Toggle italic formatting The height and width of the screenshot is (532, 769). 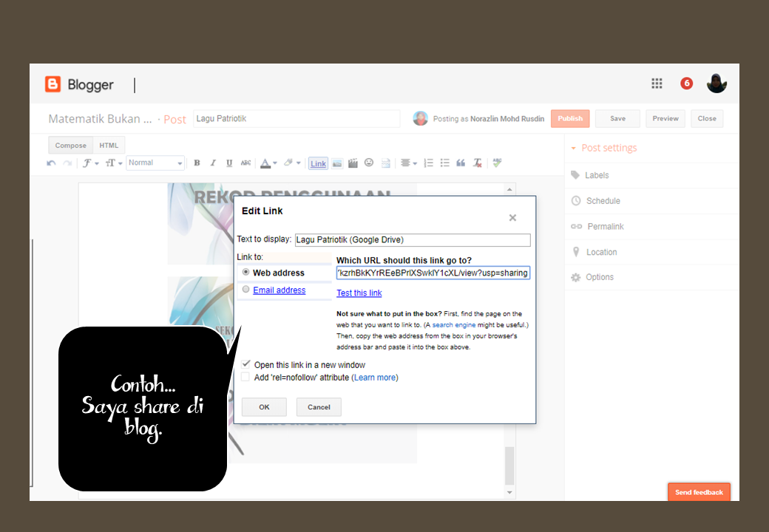(x=213, y=163)
